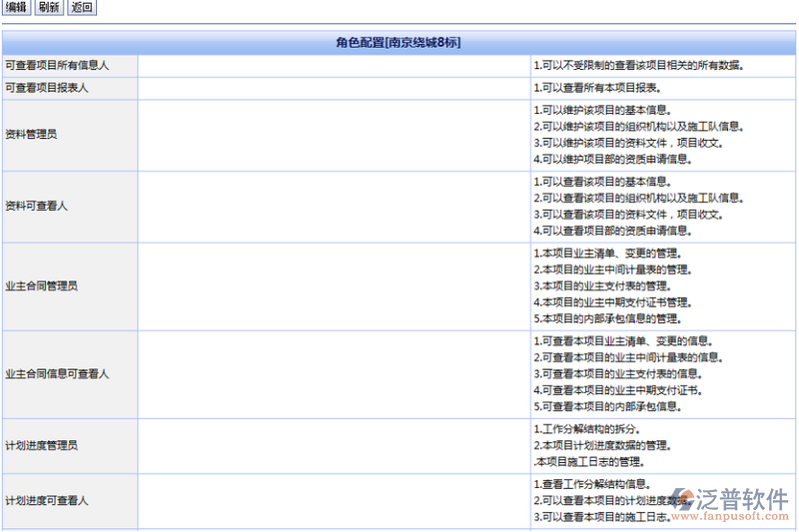The image size is (799, 532).
Task: Click text 3.可以维护该项目的资料文件，项目收文
Action: pos(629,143)
